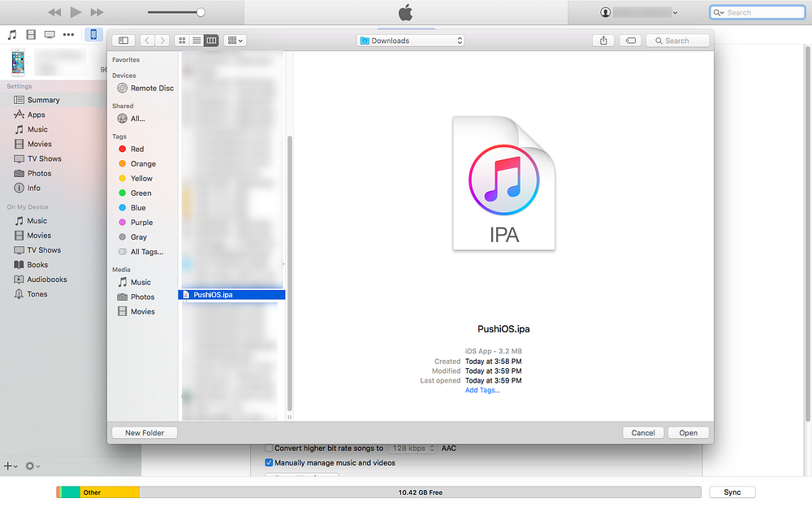Click the IPA file preview thumbnail
Screen dimensions: 812x507
click(x=504, y=183)
